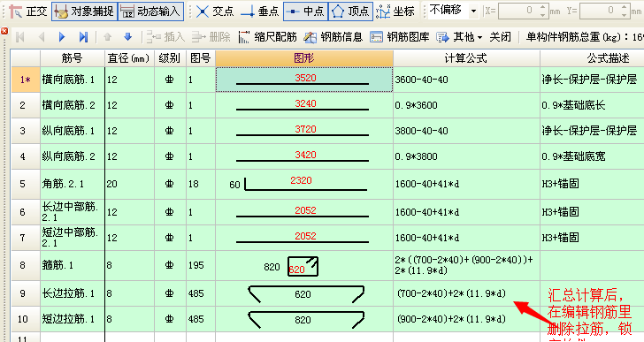Select the 短边中部筋.2.1 cell
The width and height of the screenshot is (644, 342).
pos(73,238)
